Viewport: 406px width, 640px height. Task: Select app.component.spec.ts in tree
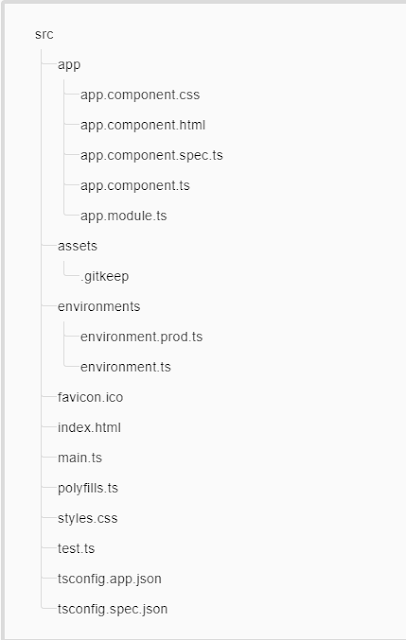pyautogui.click(x=151, y=156)
